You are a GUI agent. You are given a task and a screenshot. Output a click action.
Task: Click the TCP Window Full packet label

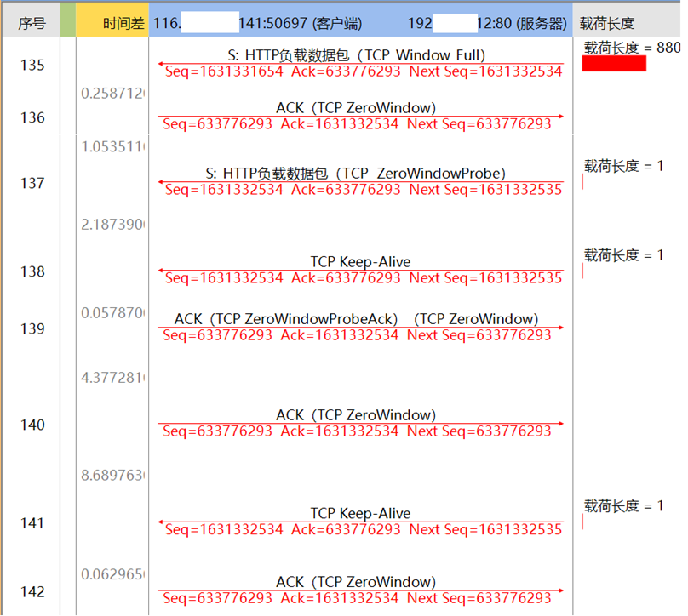(x=360, y=53)
